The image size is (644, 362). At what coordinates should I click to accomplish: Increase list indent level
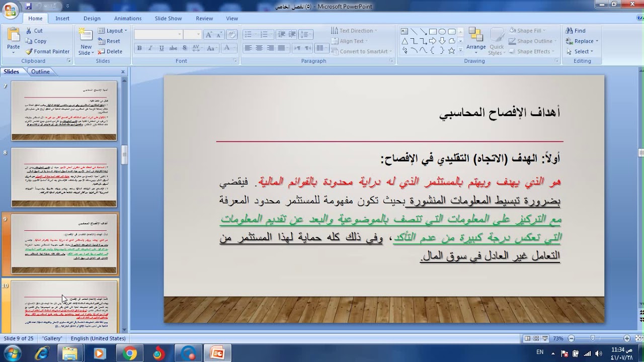(x=292, y=35)
